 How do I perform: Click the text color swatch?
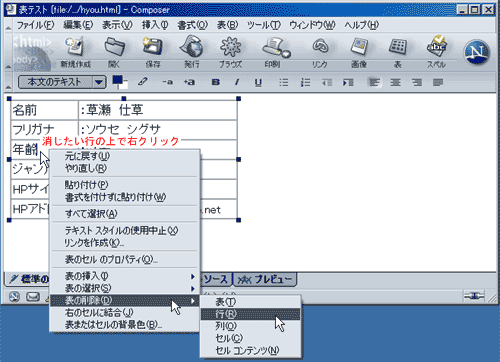click(117, 80)
